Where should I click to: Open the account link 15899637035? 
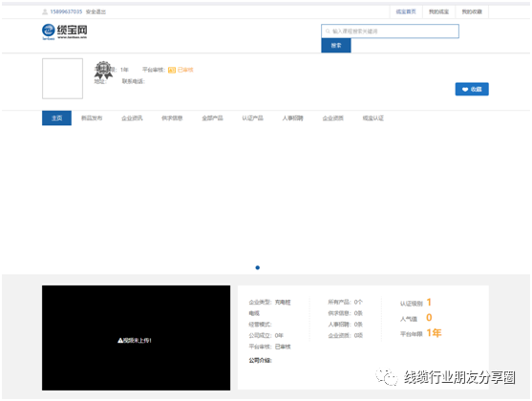tap(66, 11)
